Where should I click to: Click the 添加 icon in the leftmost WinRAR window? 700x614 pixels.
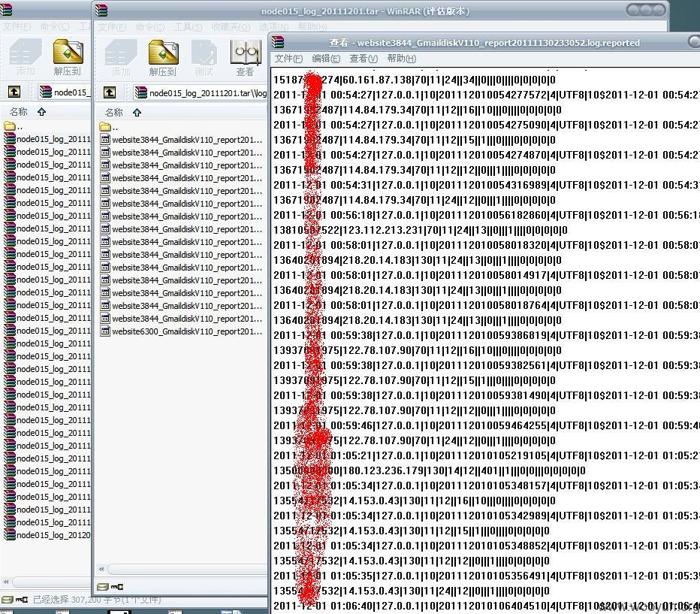point(26,58)
